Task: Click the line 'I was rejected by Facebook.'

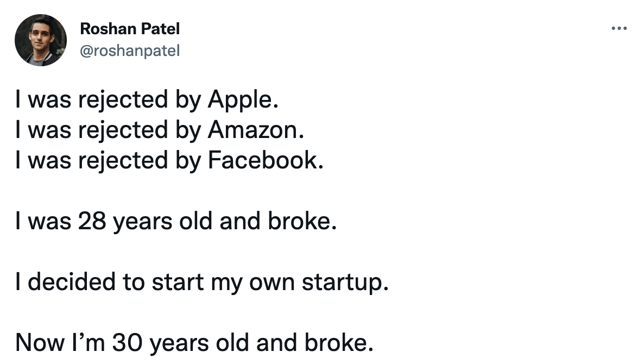Action: tap(169, 160)
